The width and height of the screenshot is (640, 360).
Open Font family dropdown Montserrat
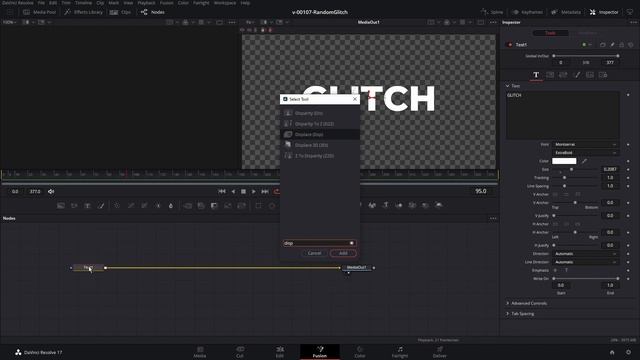click(x=585, y=144)
